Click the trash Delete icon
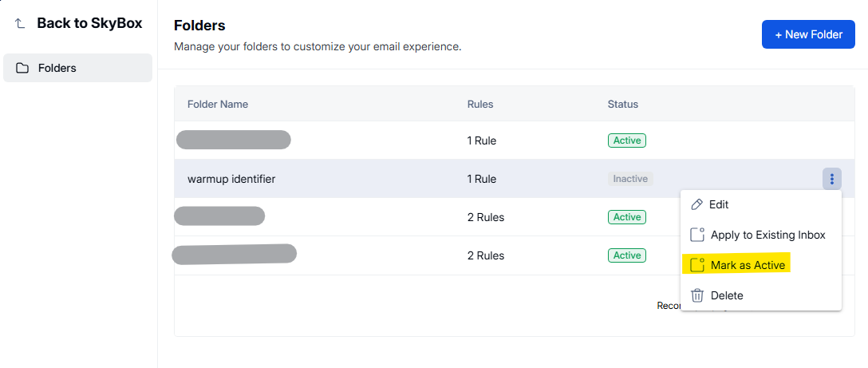868x368 pixels. click(697, 295)
